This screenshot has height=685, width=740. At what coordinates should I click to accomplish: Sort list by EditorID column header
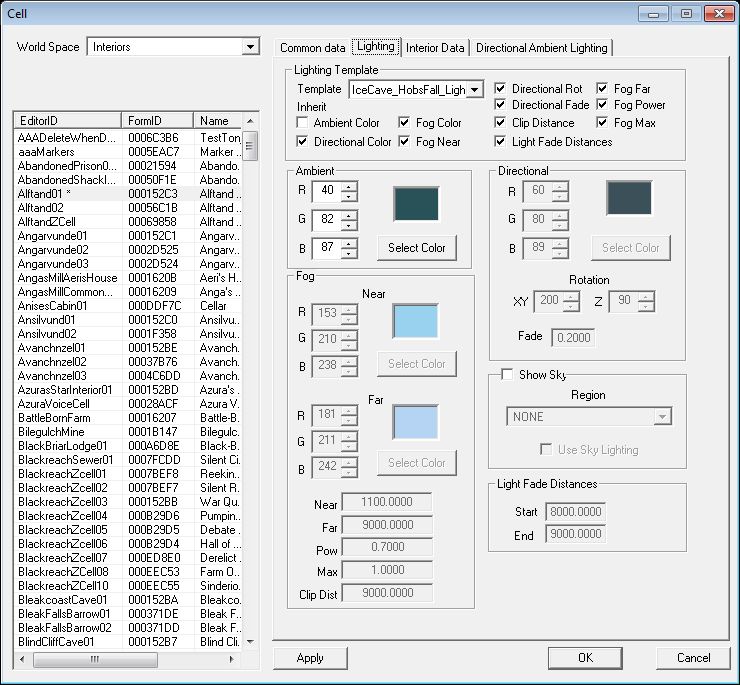[67, 121]
